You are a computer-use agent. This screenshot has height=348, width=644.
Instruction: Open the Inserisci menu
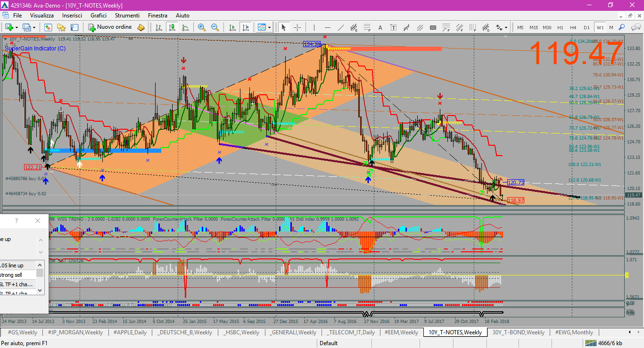[72, 16]
